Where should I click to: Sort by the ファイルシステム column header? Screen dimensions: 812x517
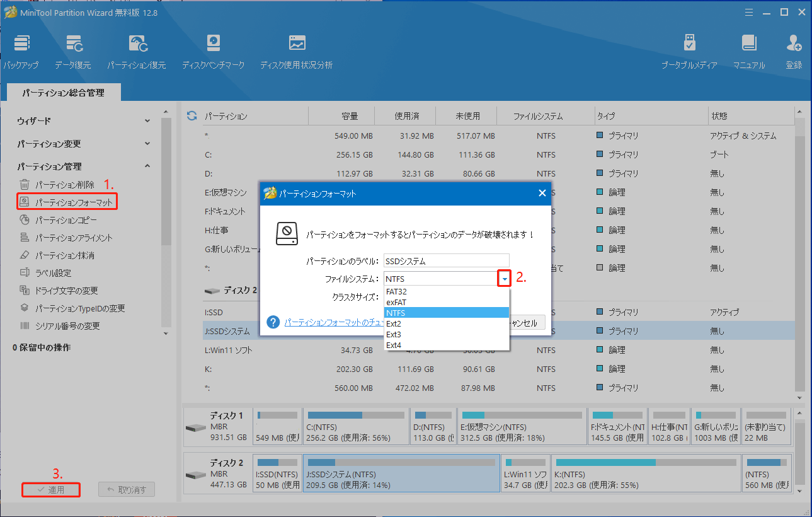pos(546,116)
